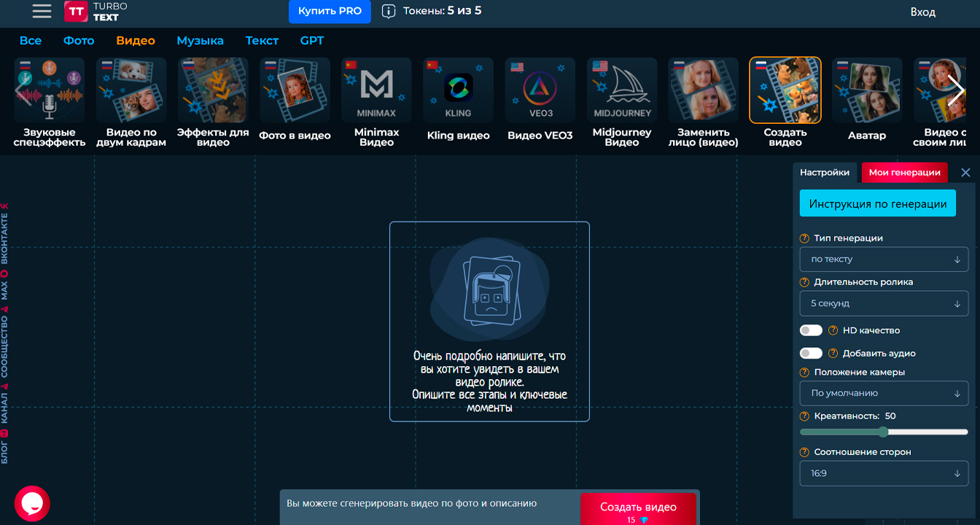Screen dimensions: 980x525
Task: Open the live chat bubble icon
Action: 32,503
